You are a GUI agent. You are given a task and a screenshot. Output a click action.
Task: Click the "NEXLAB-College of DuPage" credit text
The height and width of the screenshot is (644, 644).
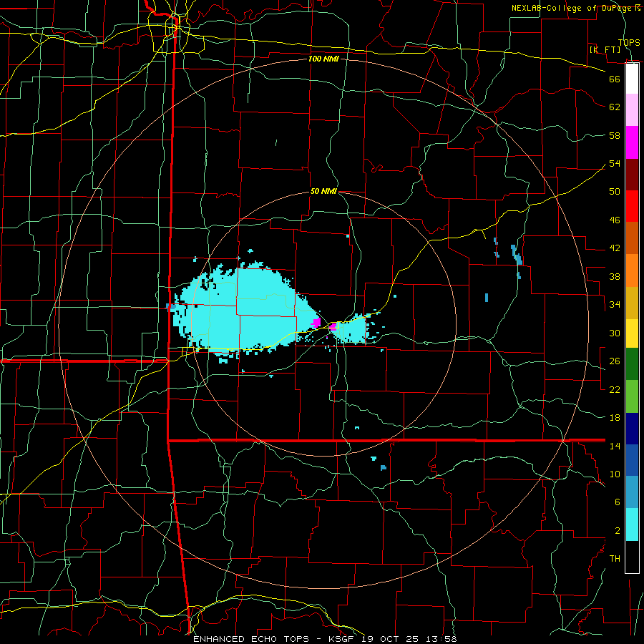pos(572,8)
